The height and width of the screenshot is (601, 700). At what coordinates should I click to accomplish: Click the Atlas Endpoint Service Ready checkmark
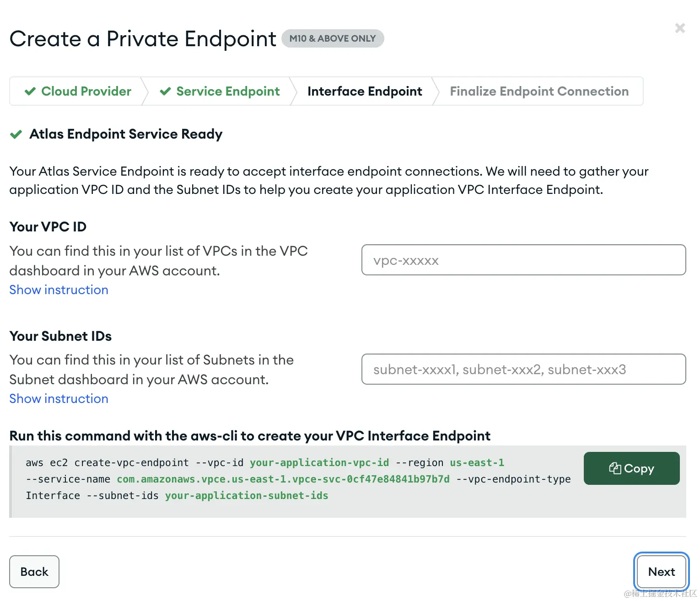point(16,134)
